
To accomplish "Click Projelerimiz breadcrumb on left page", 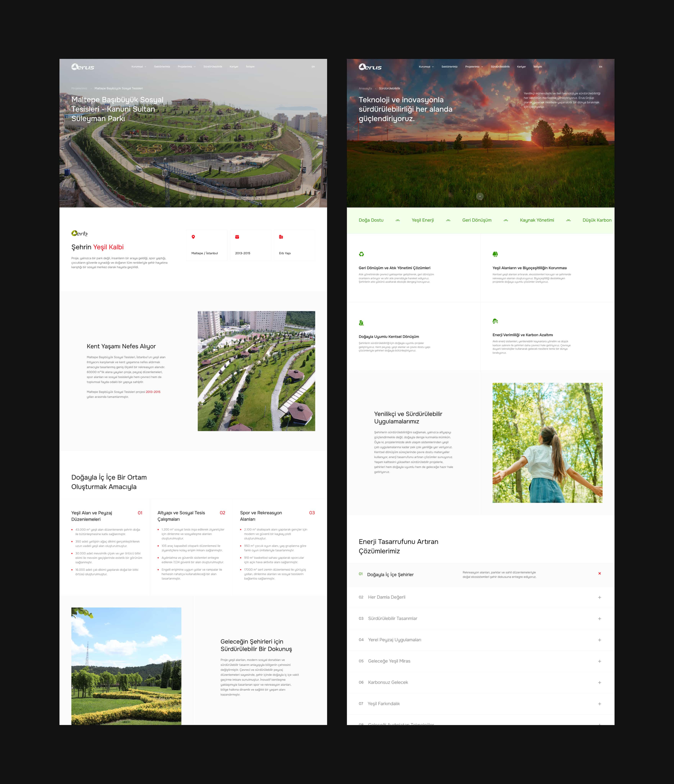I will [x=79, y=89].
